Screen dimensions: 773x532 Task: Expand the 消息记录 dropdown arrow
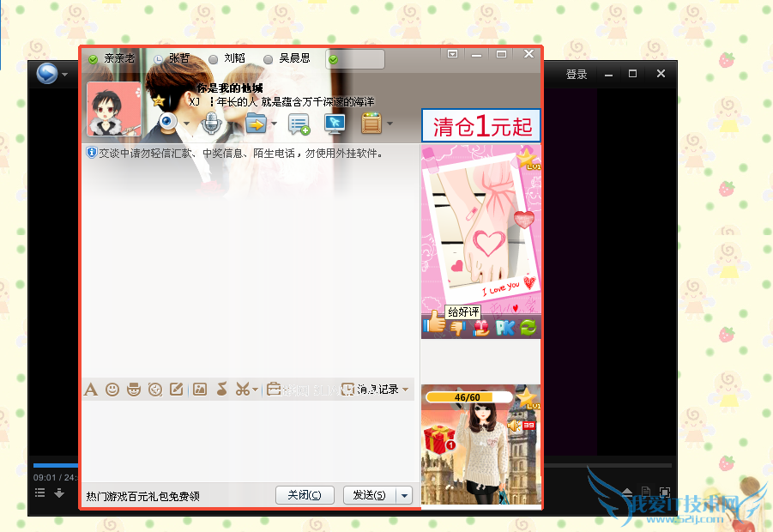click(405, 390)
